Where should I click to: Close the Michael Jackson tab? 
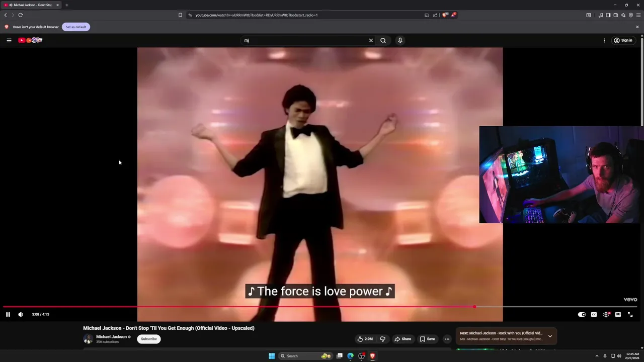click(x=57, y=5)
